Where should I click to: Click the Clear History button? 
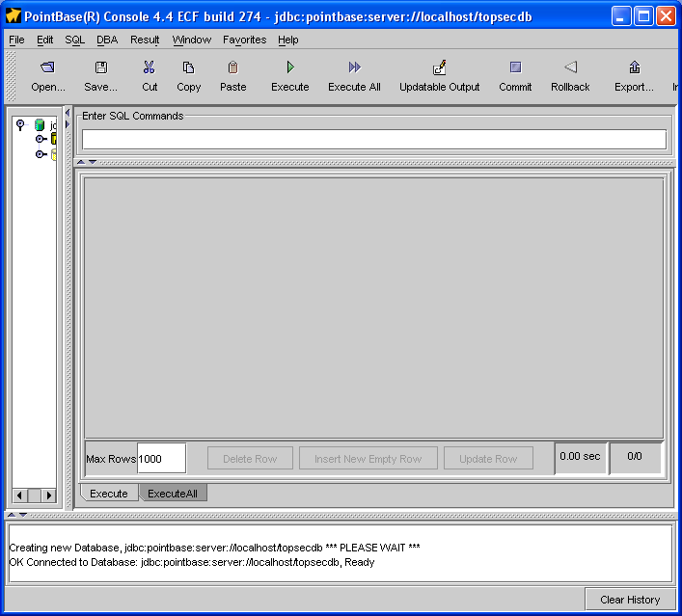click(630, 600)
